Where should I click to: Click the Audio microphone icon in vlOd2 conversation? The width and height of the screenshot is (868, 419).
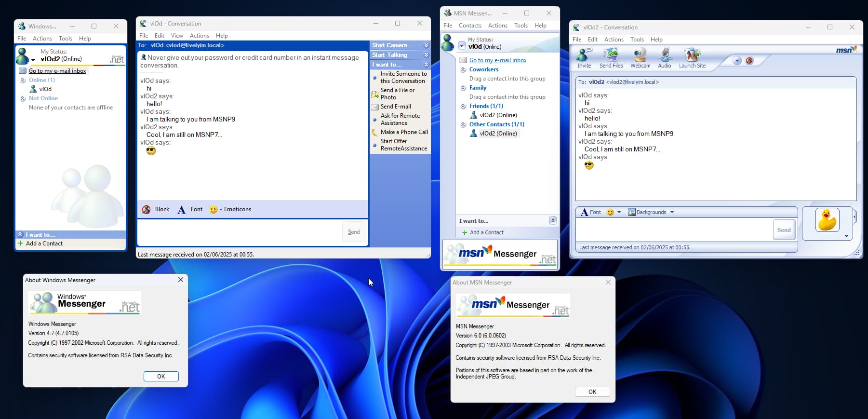click(665, 55)
